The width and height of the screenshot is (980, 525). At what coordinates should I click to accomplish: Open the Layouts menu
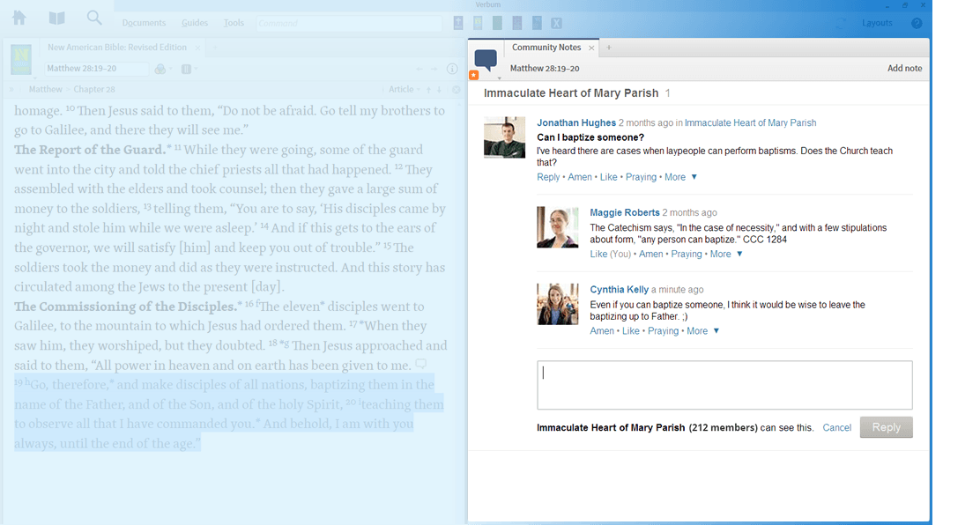pos(877,23)
